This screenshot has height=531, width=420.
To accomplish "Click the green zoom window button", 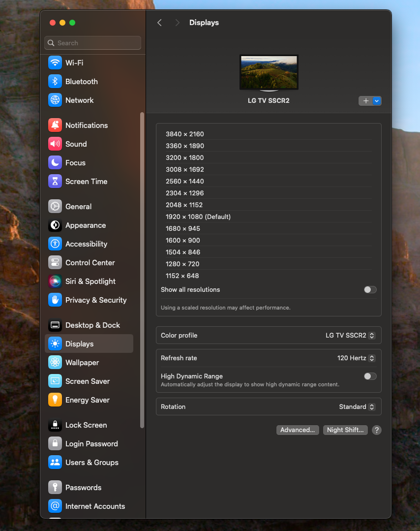I will 72,23.
